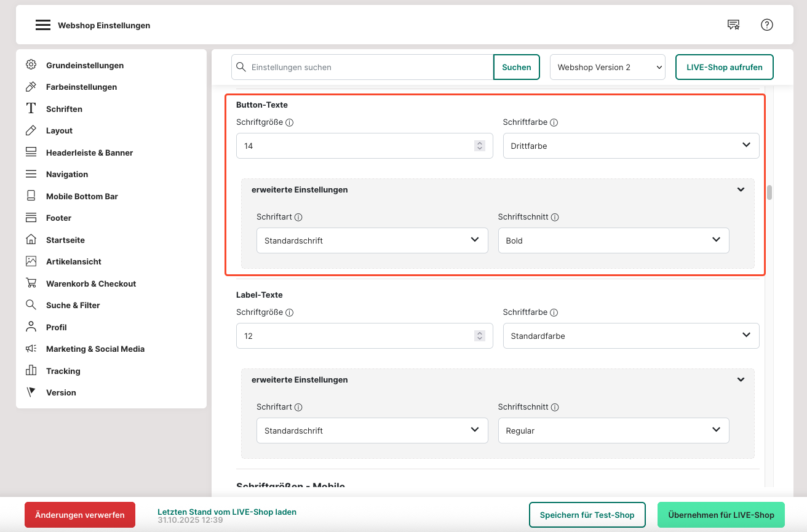Click info icon next to Label-Texte Schriftfarbe
The height and width of the screenshot is (532, 807).
coord(554,312)
